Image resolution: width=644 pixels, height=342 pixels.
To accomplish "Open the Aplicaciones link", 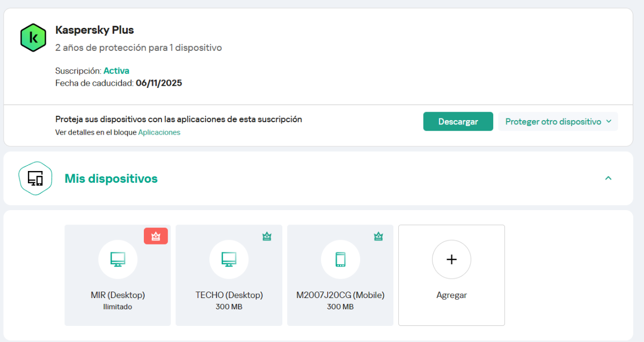I will click(x=159, y=132).
